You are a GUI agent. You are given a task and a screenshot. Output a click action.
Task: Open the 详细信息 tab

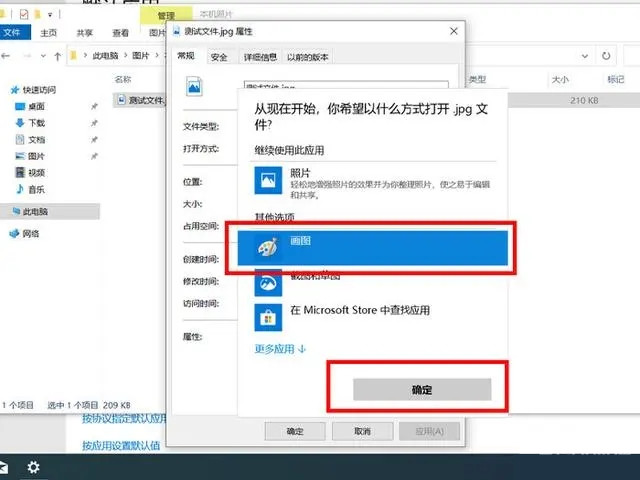(260, 57)
